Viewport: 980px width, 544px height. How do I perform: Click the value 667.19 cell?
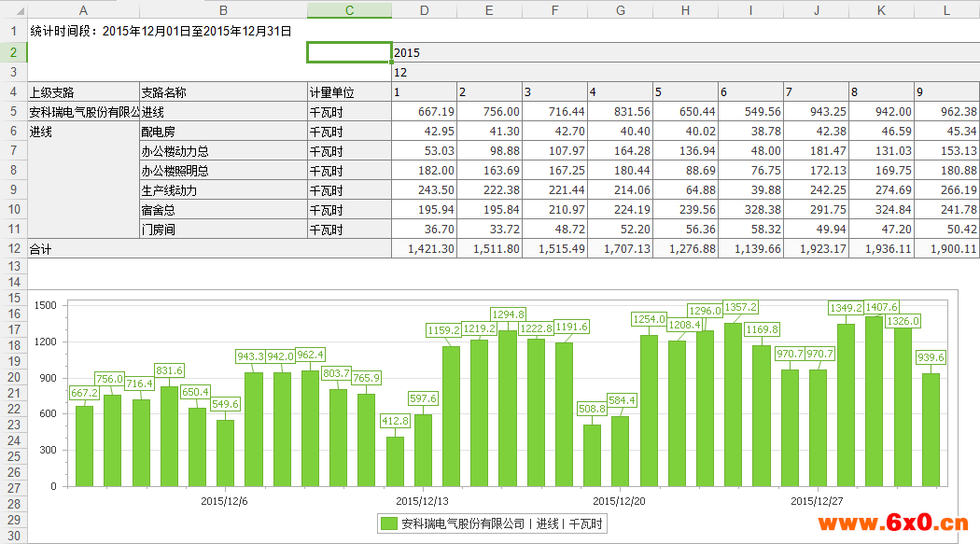click(x=425, y=112)
